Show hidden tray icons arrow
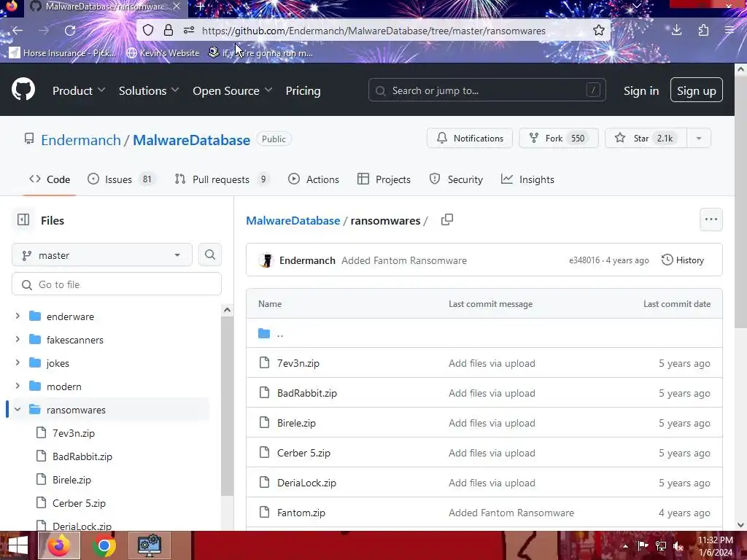The width and height of the screenshot is (747, 560). (625, 545)
